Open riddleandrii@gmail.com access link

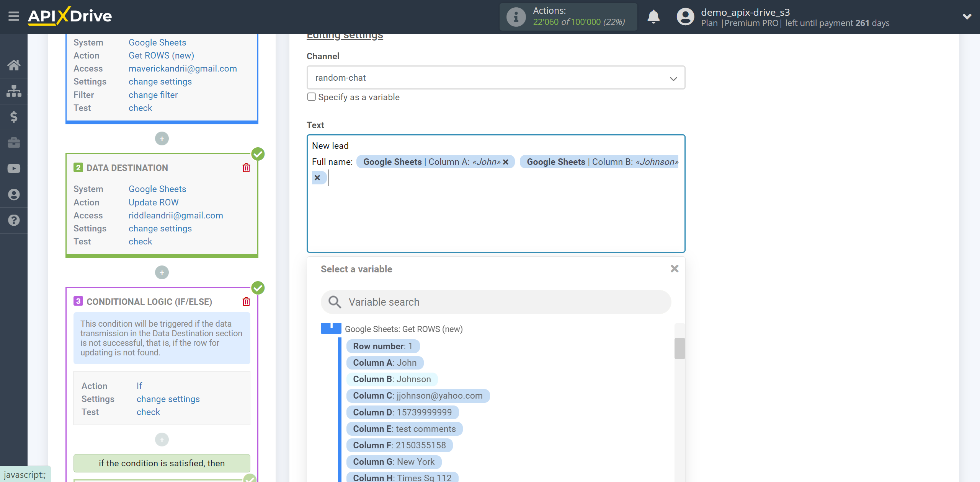click(176, 215)
